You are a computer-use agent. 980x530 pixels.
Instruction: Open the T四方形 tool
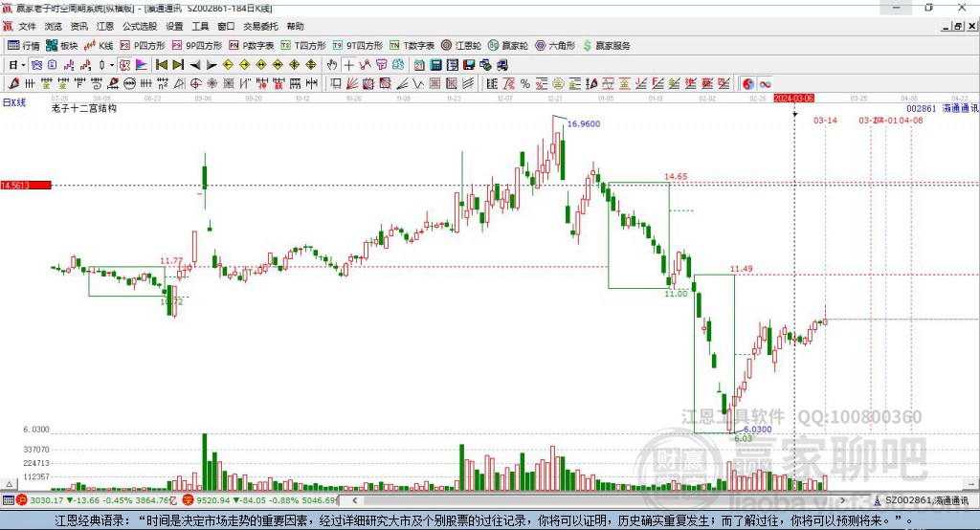(x=303, y=46)
